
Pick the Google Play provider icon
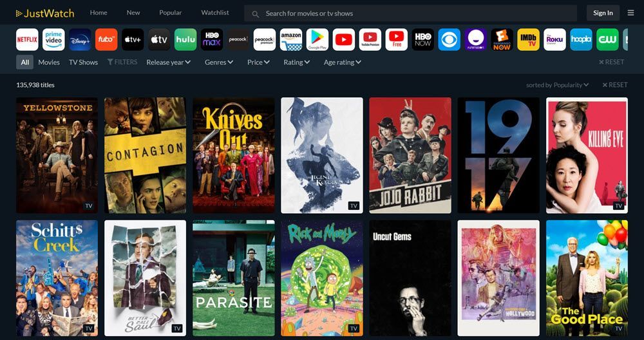click(x=317, y=39)
